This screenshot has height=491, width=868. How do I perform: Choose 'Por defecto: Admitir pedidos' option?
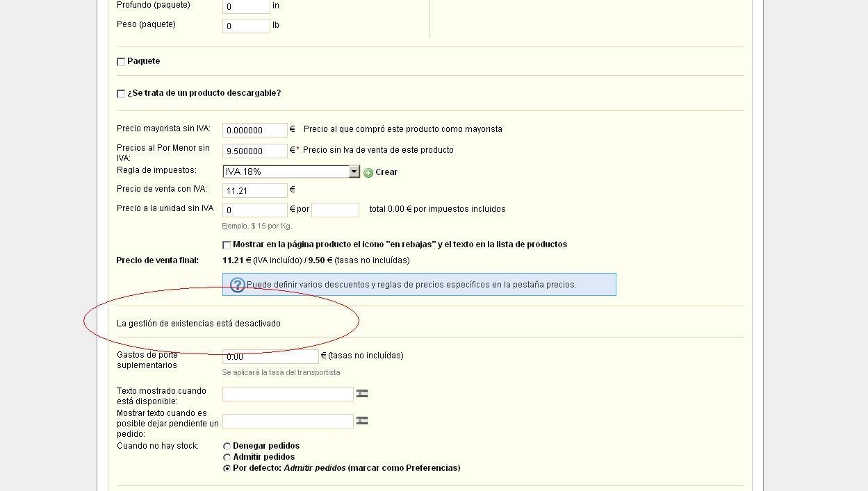tap(227, 469)
